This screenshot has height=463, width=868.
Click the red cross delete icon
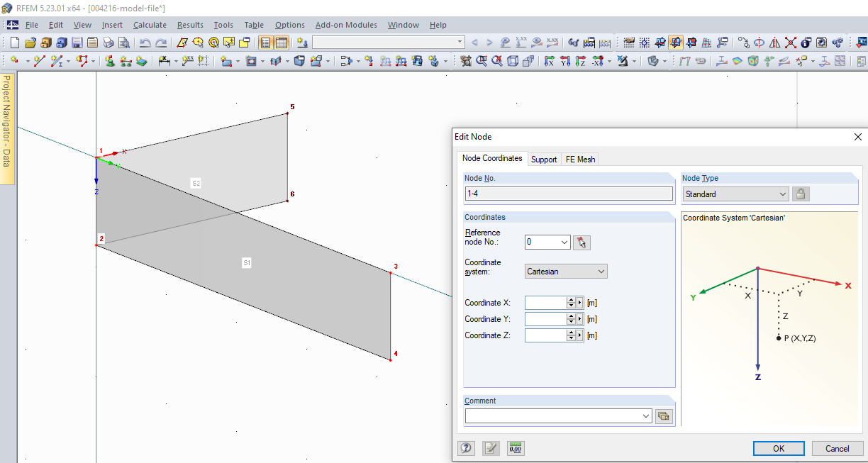click(791, 43)
